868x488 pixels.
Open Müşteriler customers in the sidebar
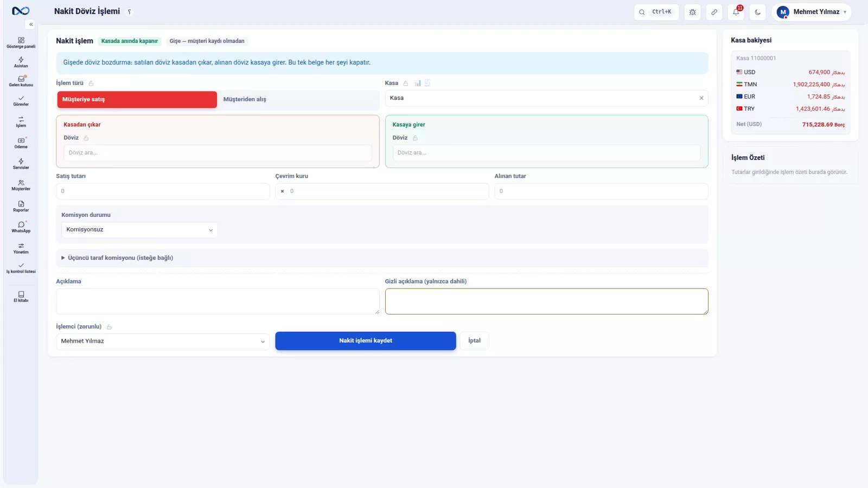tap(21, 185)
